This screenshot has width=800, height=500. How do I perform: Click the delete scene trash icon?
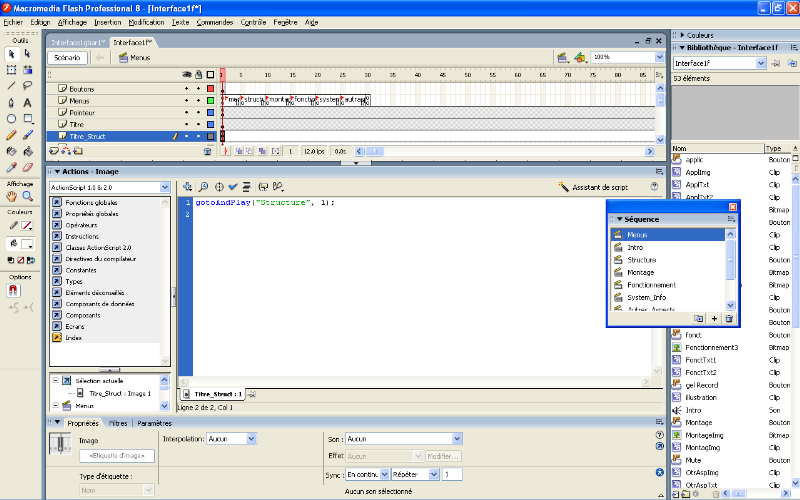pyautogui.click(x=729, y=318)
